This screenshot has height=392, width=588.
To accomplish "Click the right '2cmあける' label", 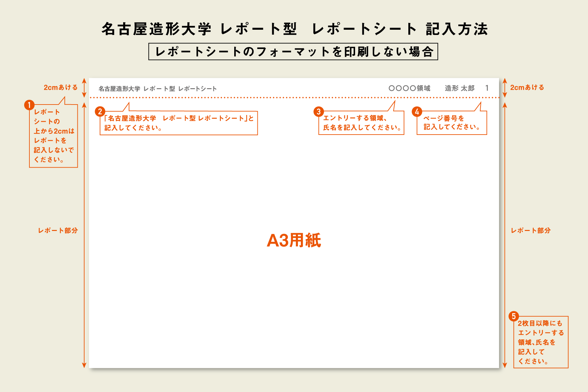I will click(527, 88).
